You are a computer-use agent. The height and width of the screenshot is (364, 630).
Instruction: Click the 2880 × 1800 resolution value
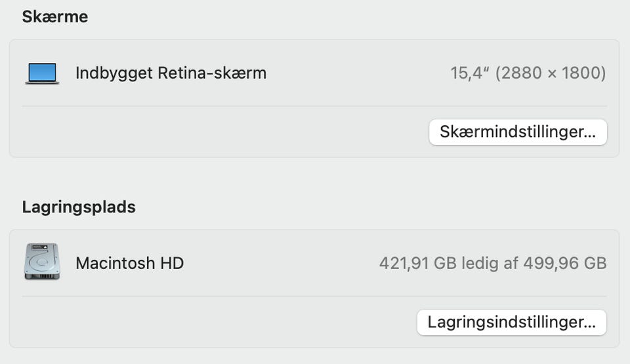550,73
